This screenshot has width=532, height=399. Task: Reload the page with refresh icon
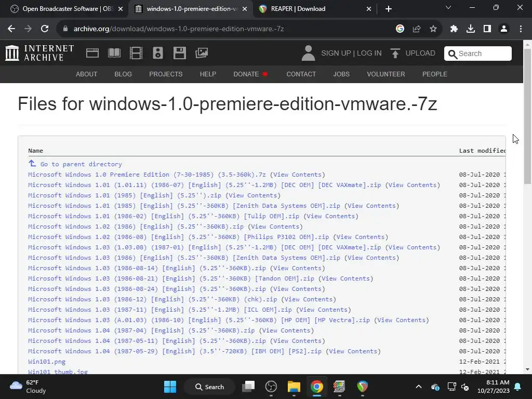point(45,29)
